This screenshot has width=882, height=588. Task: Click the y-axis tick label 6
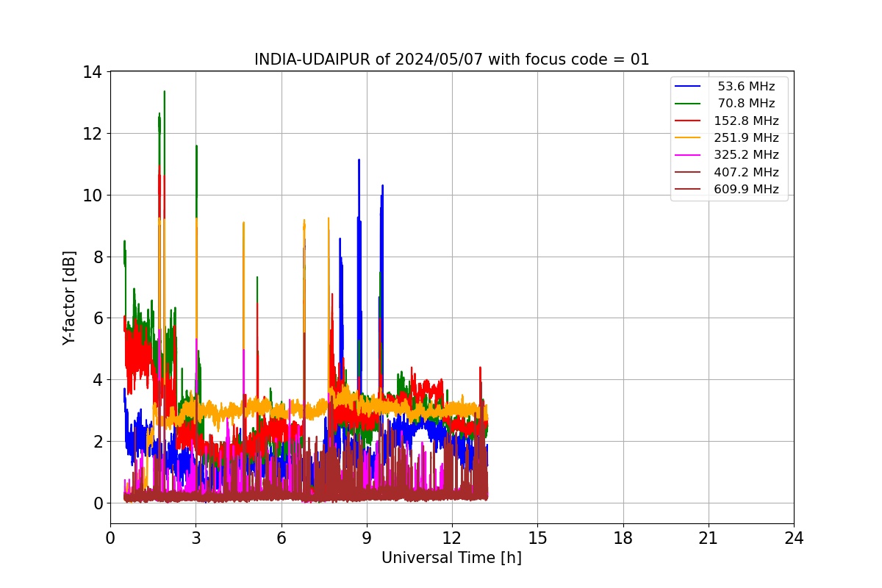[97, 318]
